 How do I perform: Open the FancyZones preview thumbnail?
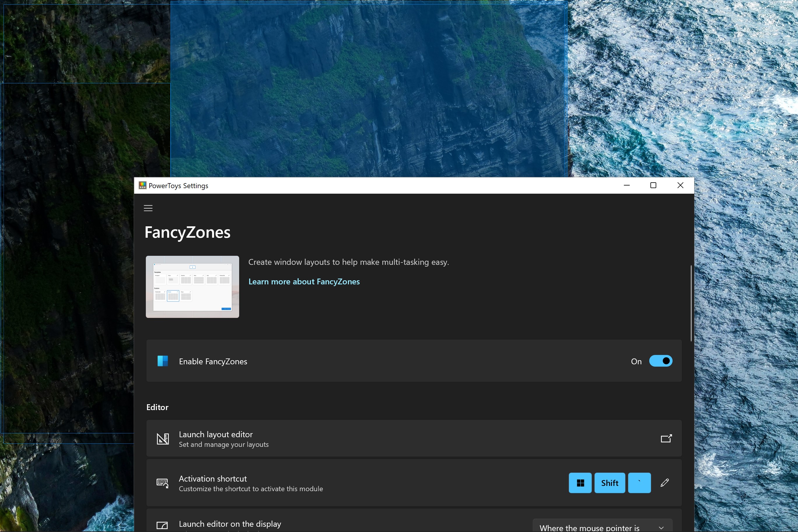pos(192,287)
